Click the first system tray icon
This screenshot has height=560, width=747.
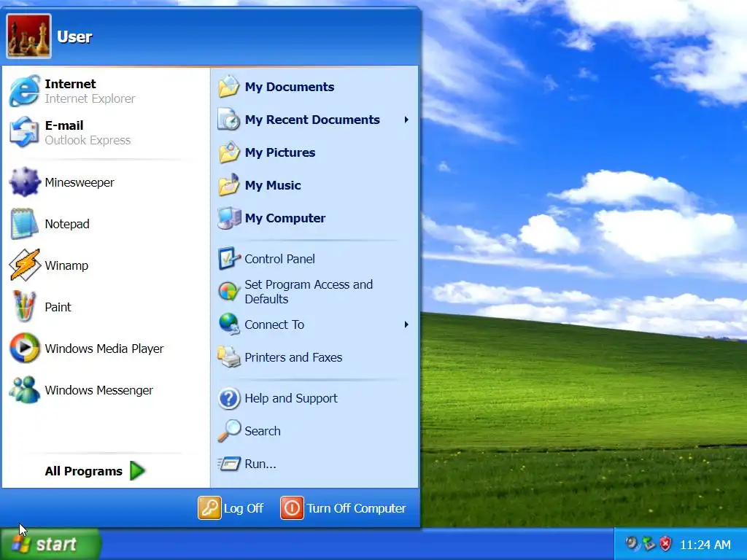click(x=632, y=543)
